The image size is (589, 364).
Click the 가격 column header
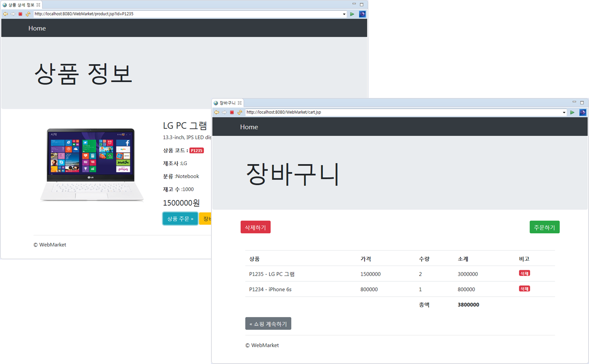366,259
